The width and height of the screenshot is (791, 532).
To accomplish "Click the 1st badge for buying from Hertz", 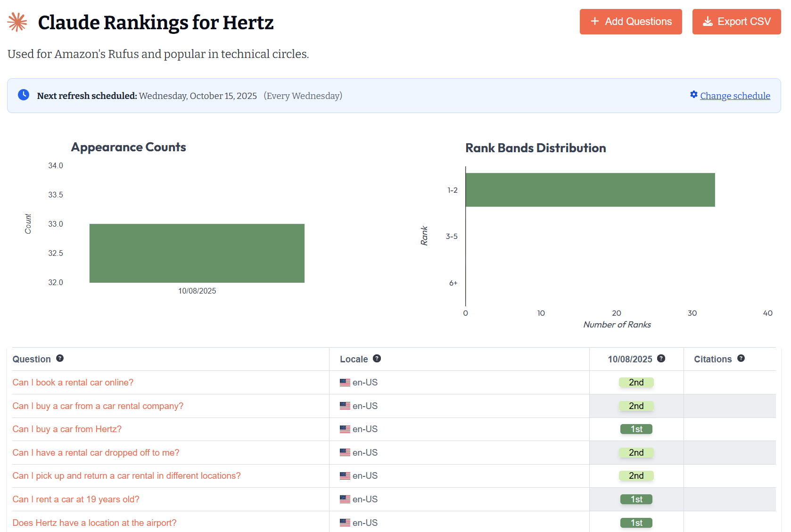I will (636, 429).
